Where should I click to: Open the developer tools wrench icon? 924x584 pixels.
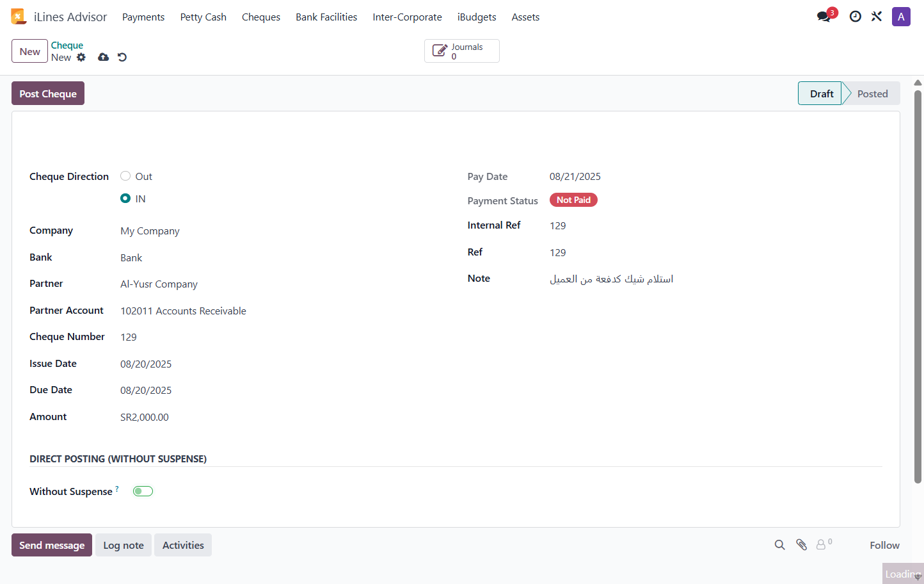pyautogui.click(x=877, y=17)
